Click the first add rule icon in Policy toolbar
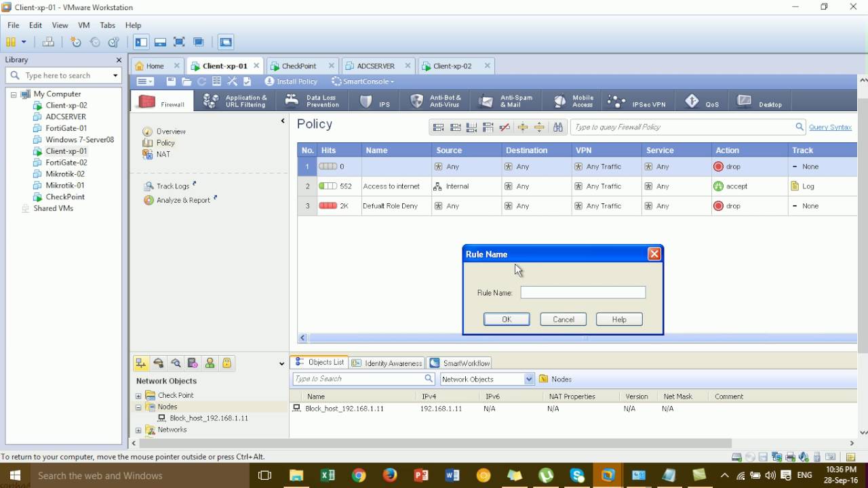Screen dimensions: 868x488 [438, 127]
